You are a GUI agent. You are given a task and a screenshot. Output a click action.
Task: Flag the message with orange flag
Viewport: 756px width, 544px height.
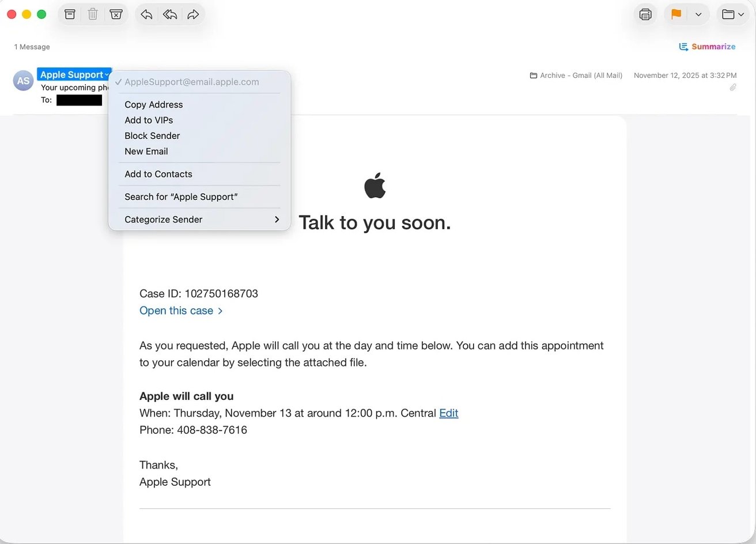click(675, 14)
